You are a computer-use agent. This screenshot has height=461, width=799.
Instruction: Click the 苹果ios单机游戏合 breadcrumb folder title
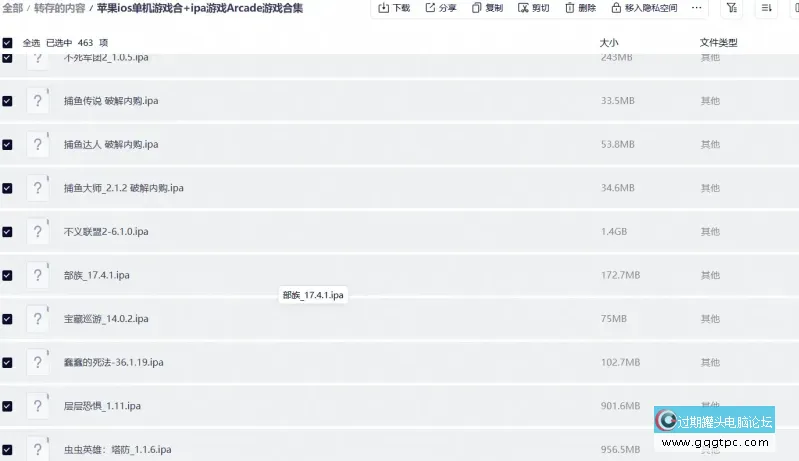(x=200, y=8)
